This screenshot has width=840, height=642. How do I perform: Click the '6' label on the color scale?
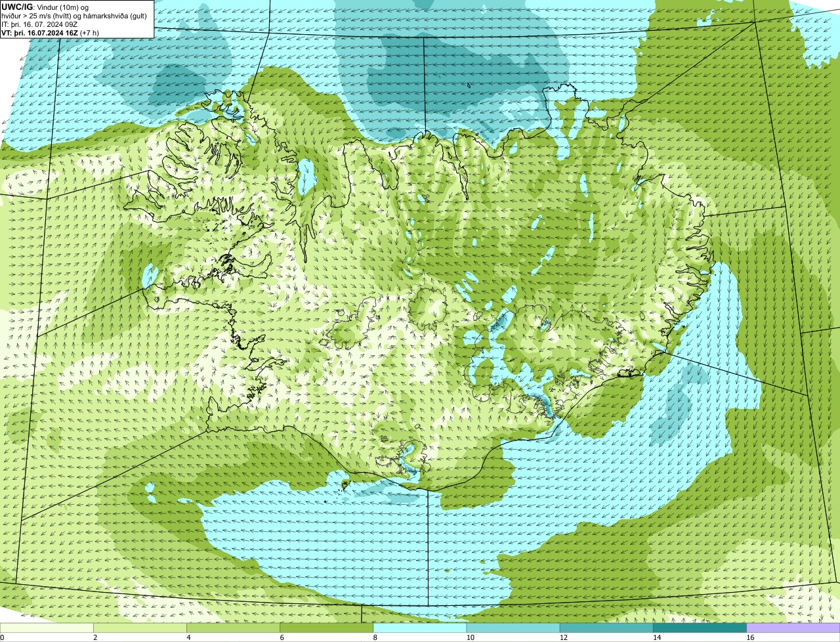(282, 637)
